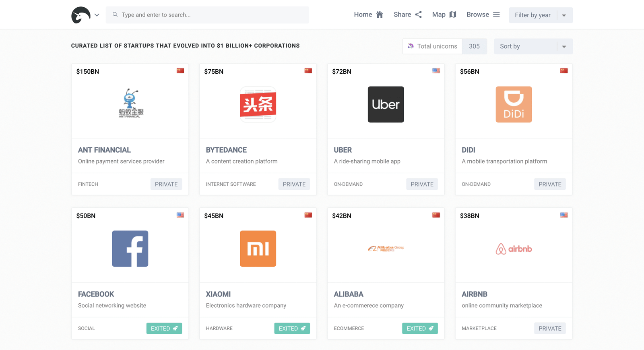
Task: Open the Browse menu
Action: 483,14
